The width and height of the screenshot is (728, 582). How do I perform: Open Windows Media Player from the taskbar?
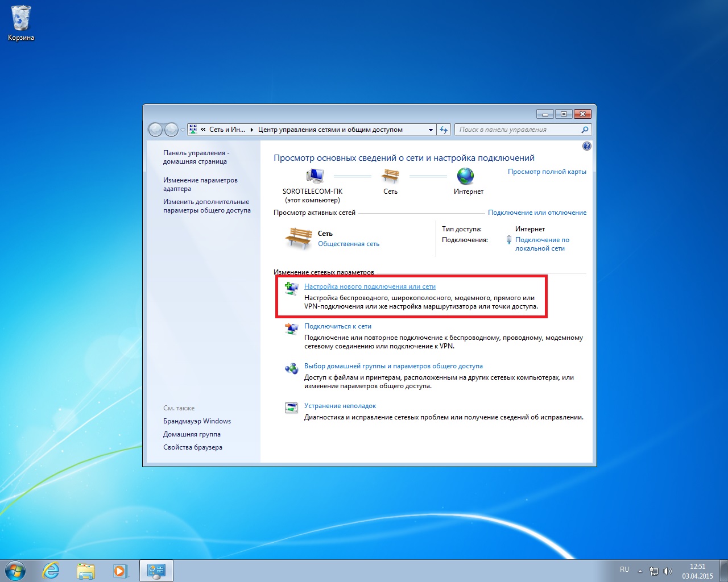click(x=121, y=571)
